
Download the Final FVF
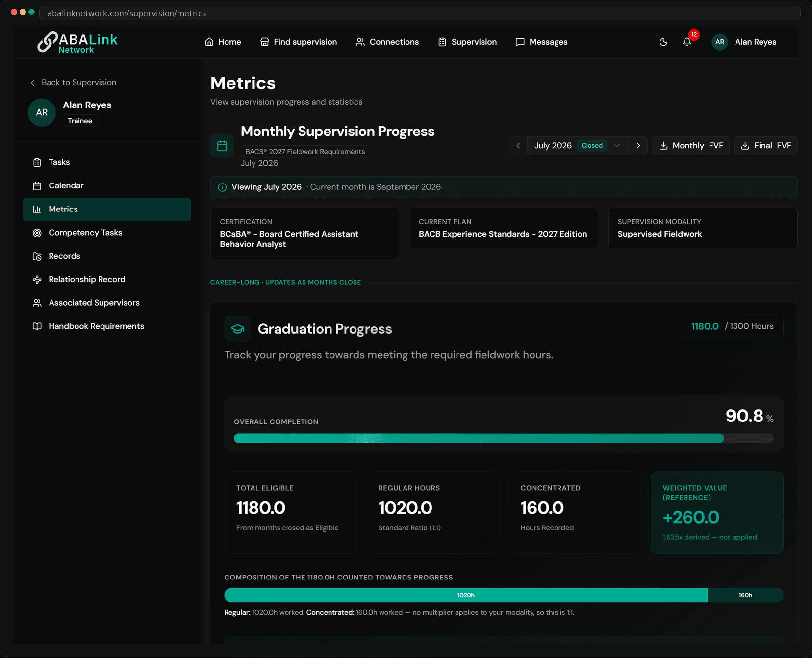(x=766, y=146)
